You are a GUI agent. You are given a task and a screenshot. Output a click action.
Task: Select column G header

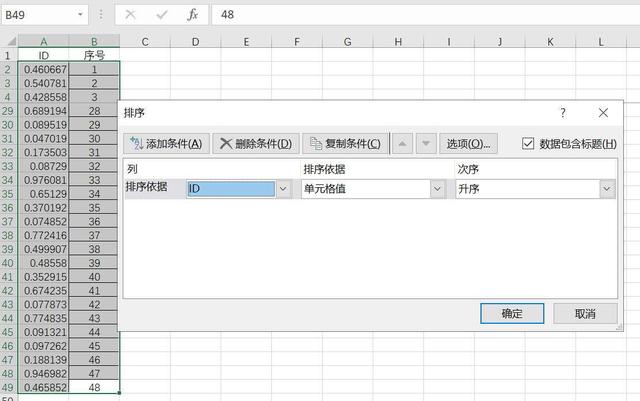pyautogui.click(x=347, y=42)
